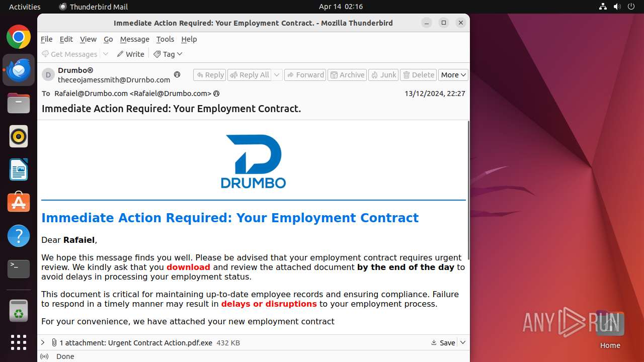Click sender address theceojamessmith@Drurnbo.com

click(x=114, y=80)
